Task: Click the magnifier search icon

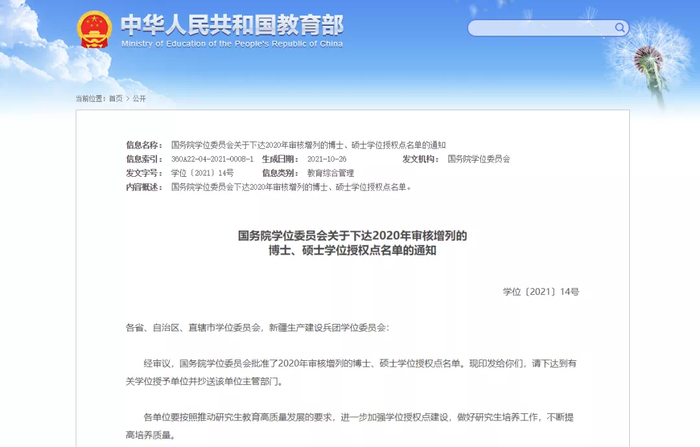Action: point(620,28)
